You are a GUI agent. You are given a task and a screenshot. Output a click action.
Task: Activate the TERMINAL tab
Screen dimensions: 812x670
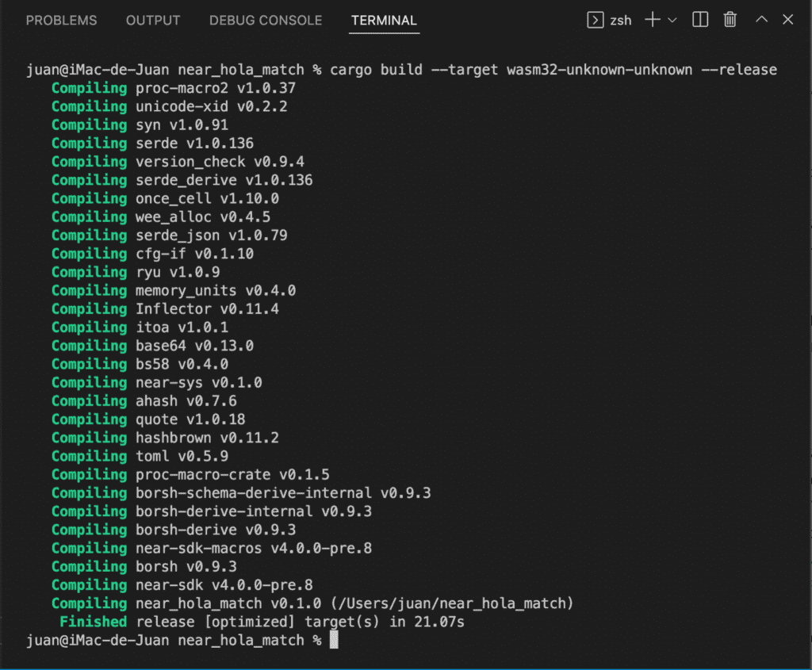(x=384, y=20)
